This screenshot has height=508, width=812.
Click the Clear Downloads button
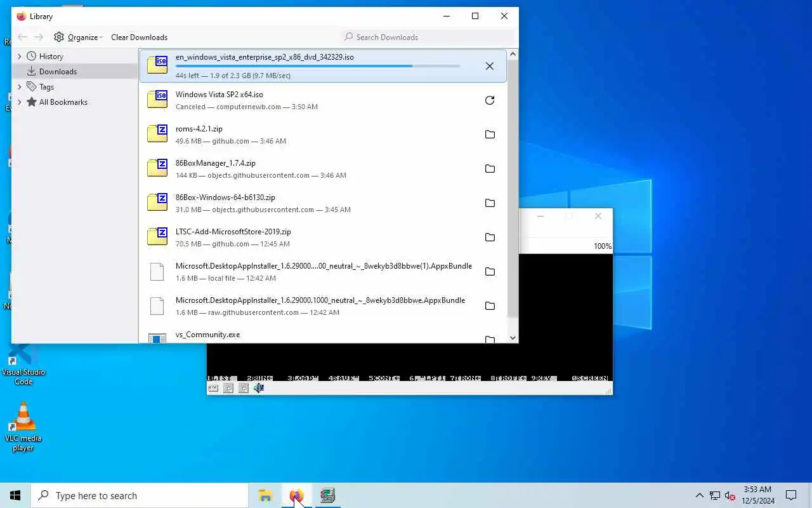[139, 37]
